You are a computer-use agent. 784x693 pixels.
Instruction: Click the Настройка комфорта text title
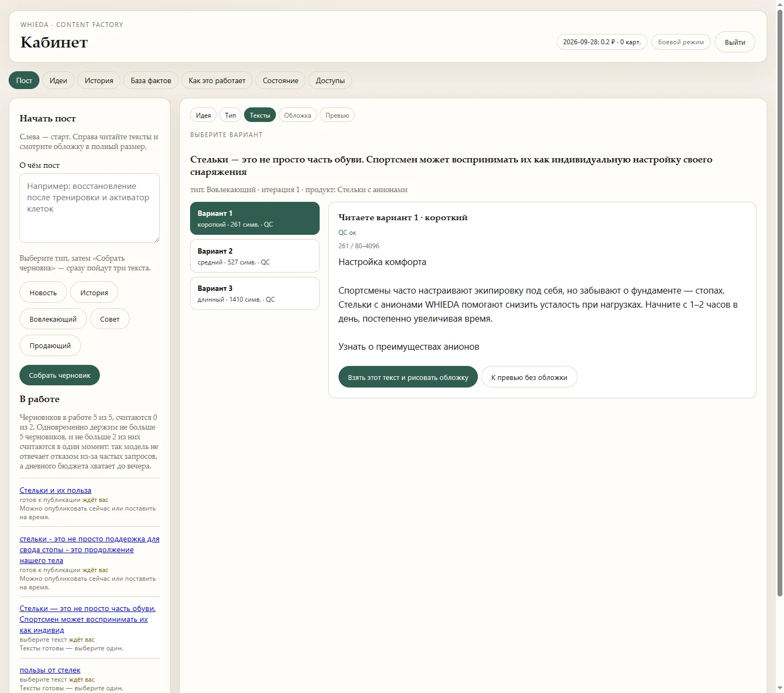(x=382, y=262)
